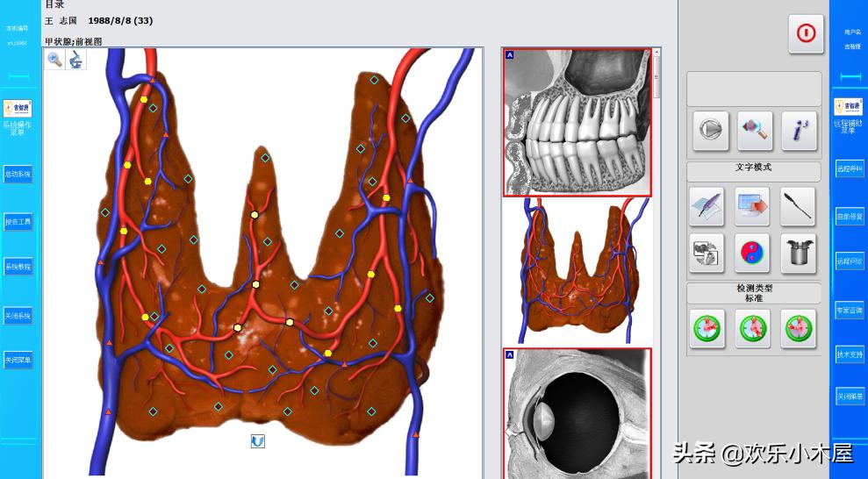Open 技术支持 in the right menu
The image size is (868, 479).
click(850, 354)
